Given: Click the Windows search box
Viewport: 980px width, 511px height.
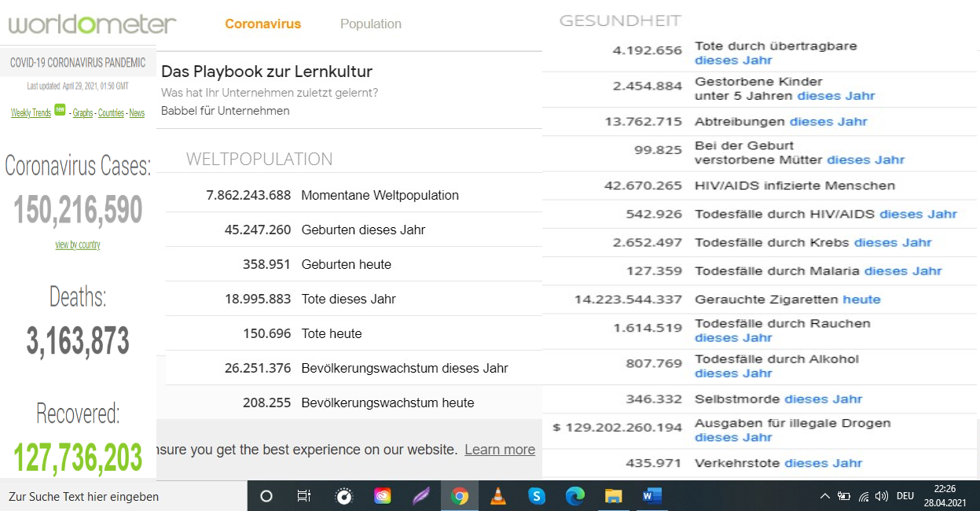Looking at the screenshot, I should 118,496.
